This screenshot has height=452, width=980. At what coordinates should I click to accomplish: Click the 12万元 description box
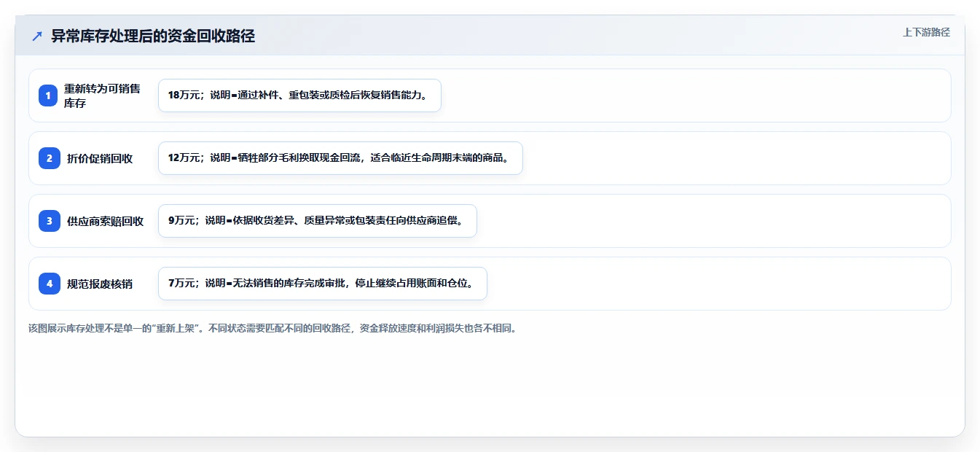click(340, 158)
